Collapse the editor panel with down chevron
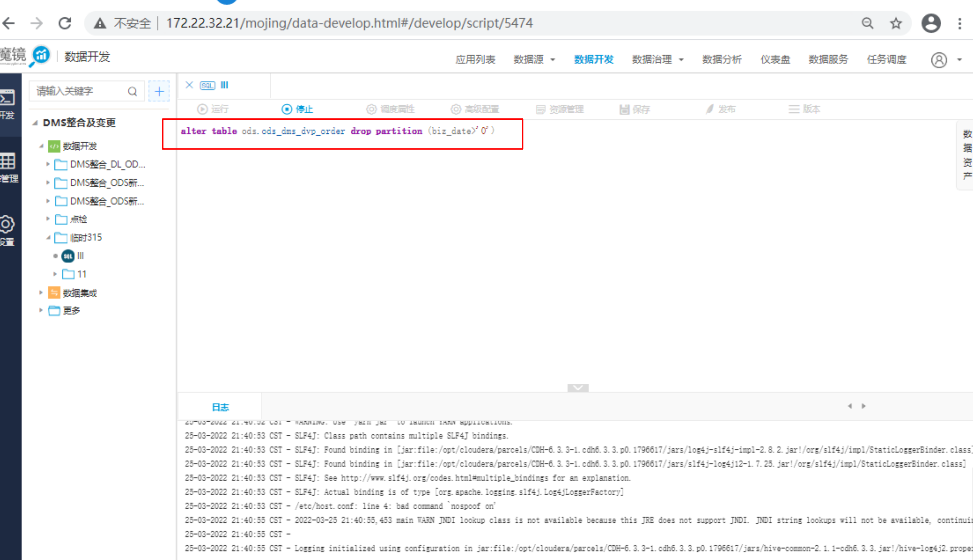This screenshot has width=973, height=560. [578, 388]
